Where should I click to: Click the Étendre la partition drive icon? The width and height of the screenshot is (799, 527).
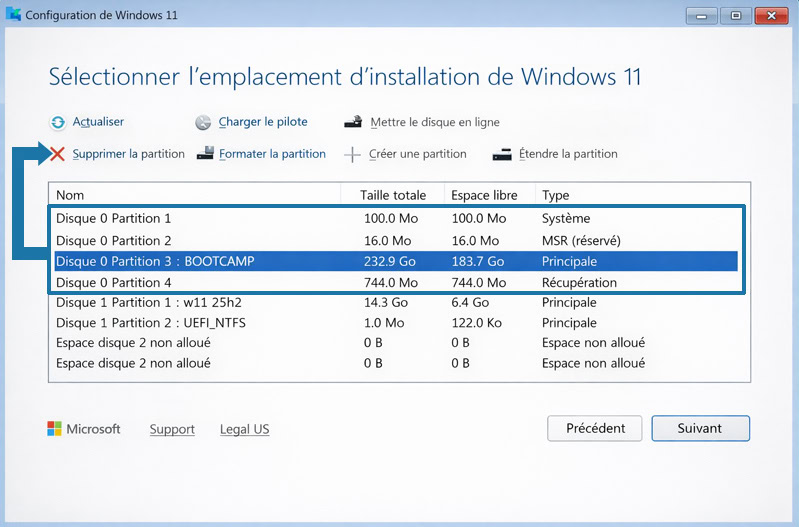(x=502, y=154)
